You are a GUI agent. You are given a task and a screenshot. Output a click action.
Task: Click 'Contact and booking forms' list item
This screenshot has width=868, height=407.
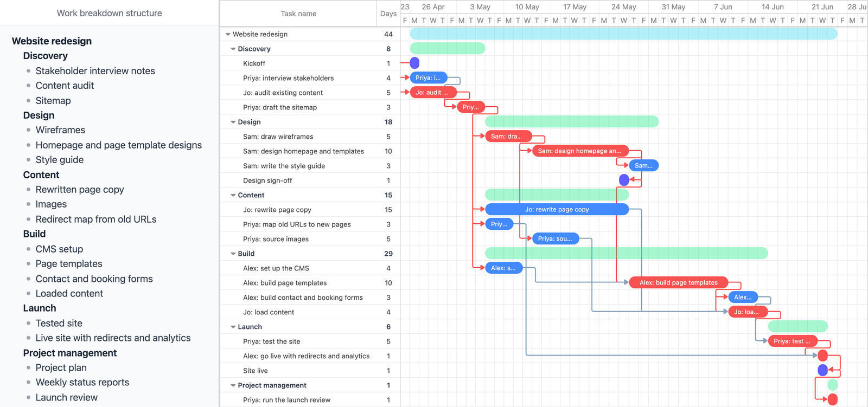(94, 279)
